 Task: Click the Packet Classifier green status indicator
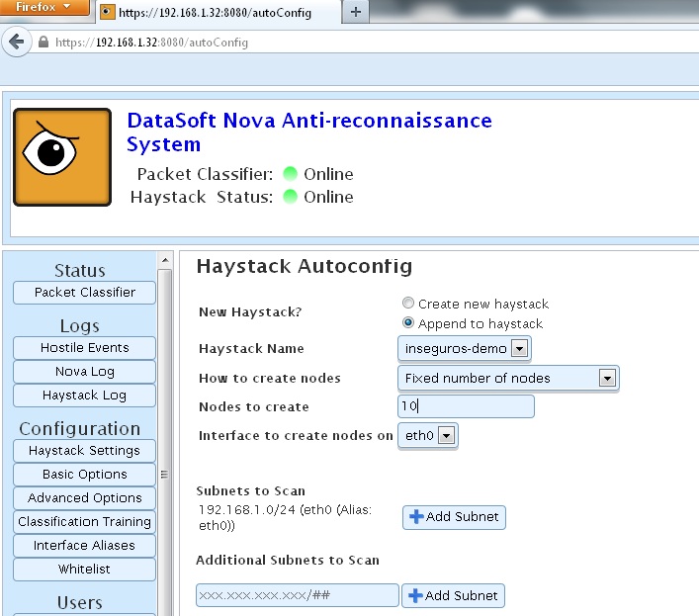pyautogui.click(x=290, y=174)
